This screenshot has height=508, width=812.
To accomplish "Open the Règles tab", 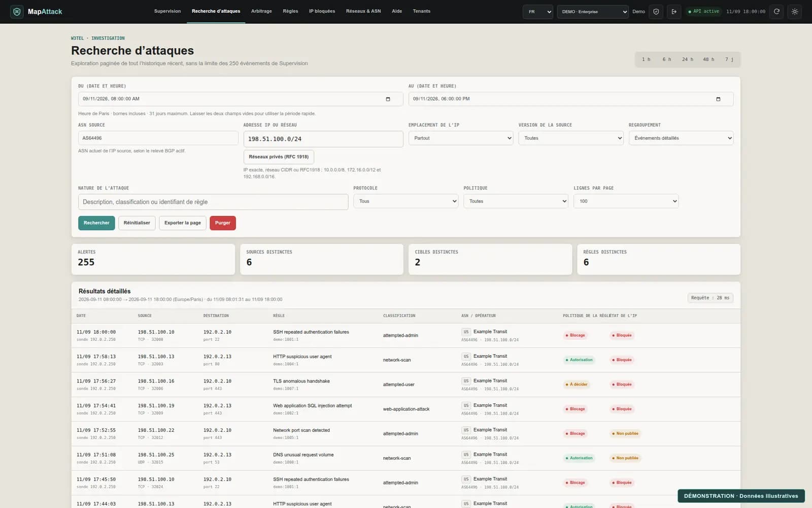I will pos(290,11).
